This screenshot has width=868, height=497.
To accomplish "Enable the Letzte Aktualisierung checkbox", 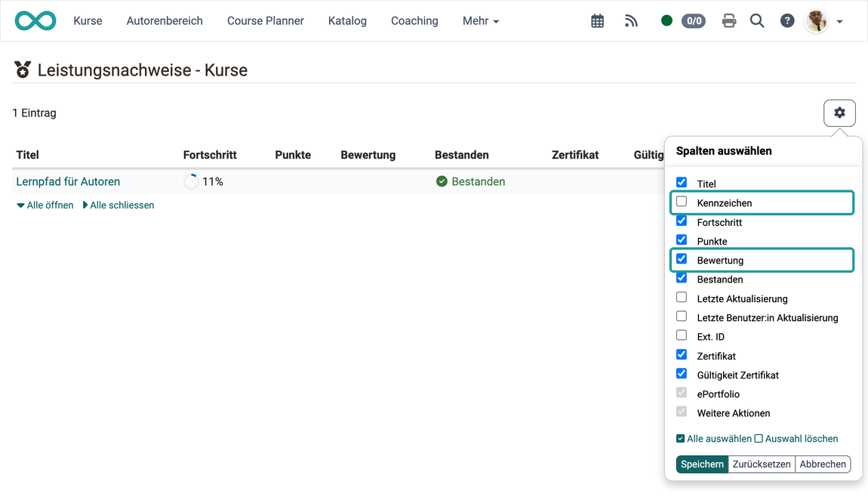I will (682, 297).
